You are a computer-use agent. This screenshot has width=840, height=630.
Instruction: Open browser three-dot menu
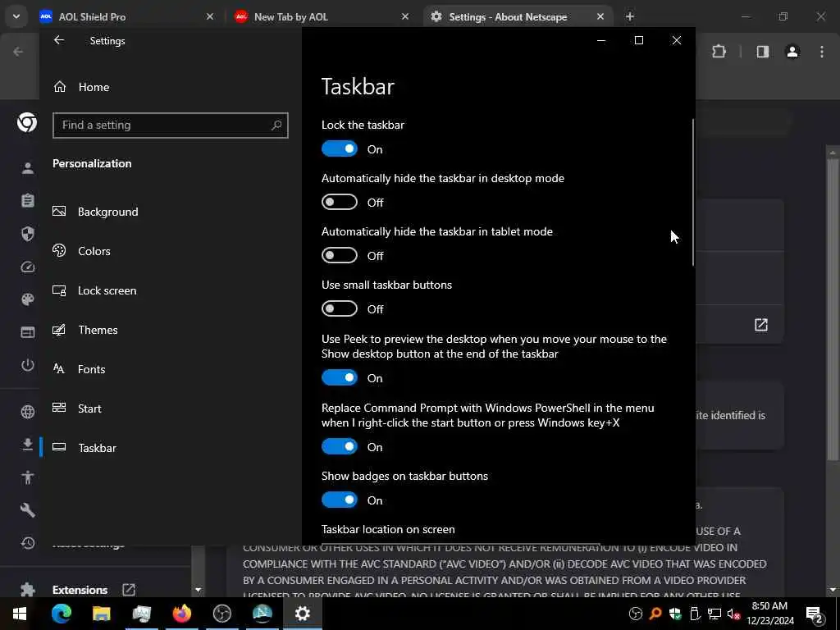coord(822,52)
